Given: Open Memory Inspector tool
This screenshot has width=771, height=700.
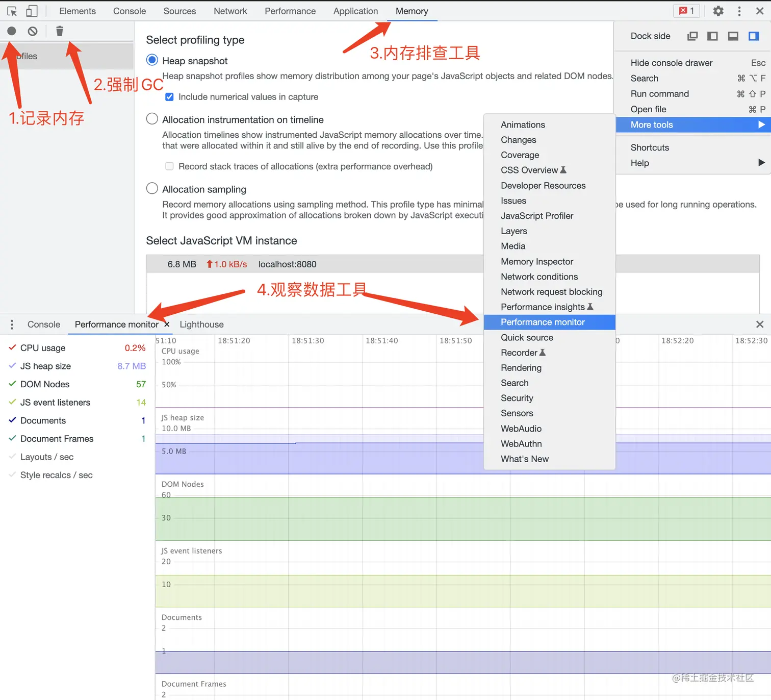Looking at the screenshot, I should point(550,261).
